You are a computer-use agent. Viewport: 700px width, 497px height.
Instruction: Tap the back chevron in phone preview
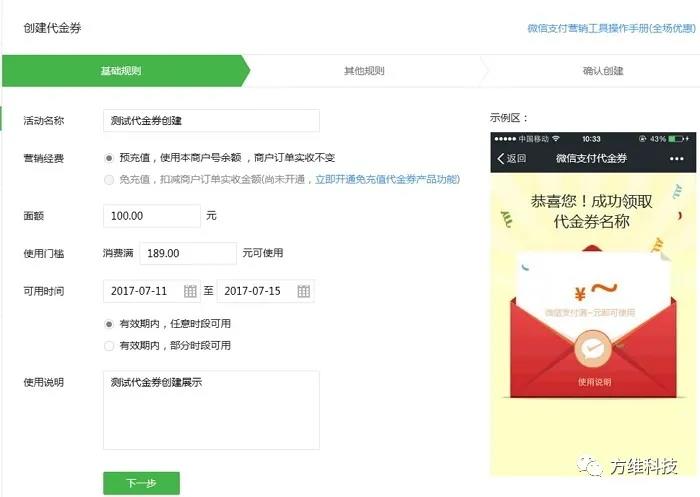pos(501,159)
